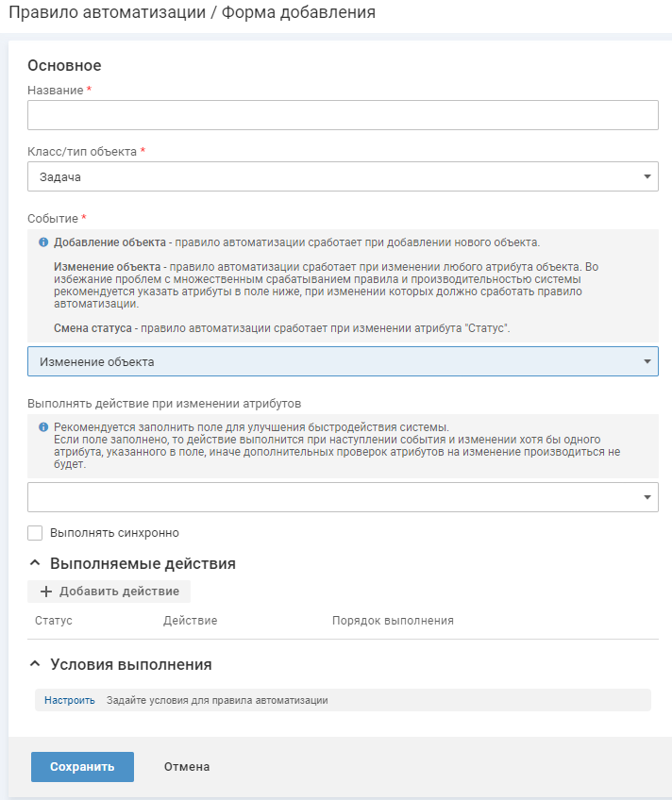The height and width of the screenshot is (800, 672).
Task: Click the Отмена button
Action: pos(187,767)
